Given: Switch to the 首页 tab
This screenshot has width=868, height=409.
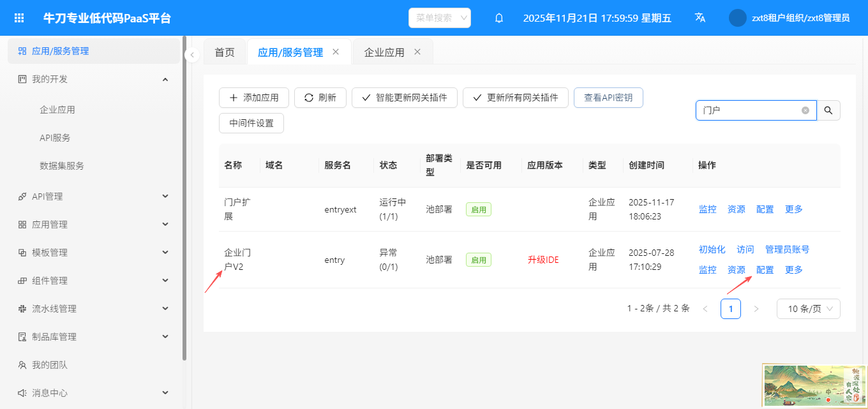Looking at the screenshot, I should click(x=224, y=52).
